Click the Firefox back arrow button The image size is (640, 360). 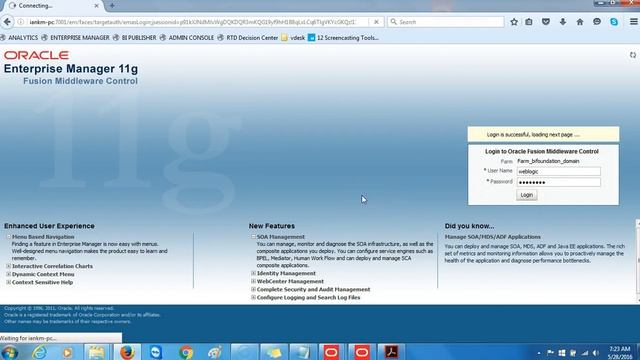pos(7,22)
